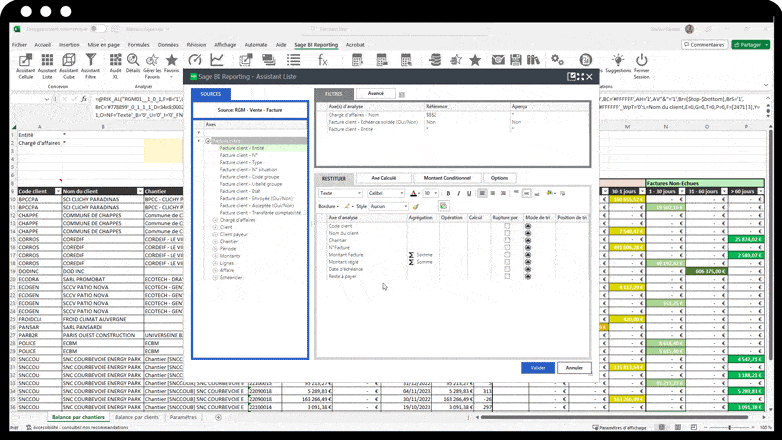Viewport: 782px width, 440px height.
Task: Add a new sheet with the plus button
Action: point(218,417)
